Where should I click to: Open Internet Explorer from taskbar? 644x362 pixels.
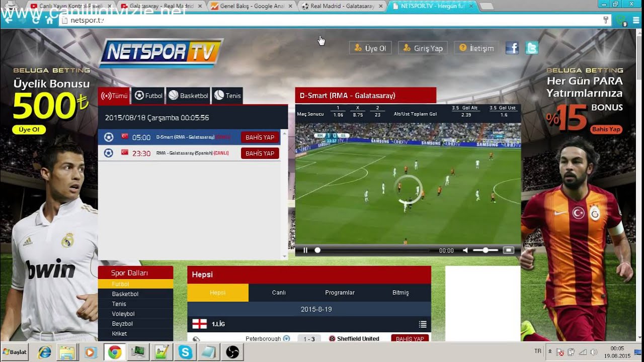(45, 352)
